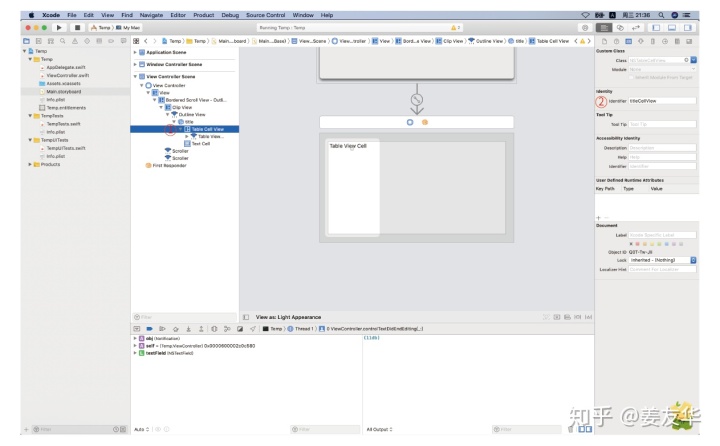Pick the blue document label color
The width and height of the screenshot is (720, 446).
[666, 244]
